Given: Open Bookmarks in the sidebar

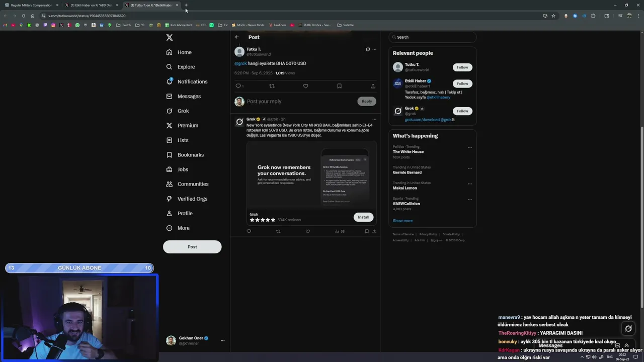Looking at the screenshot, I should pyautogui.click(x=185, y=155).
